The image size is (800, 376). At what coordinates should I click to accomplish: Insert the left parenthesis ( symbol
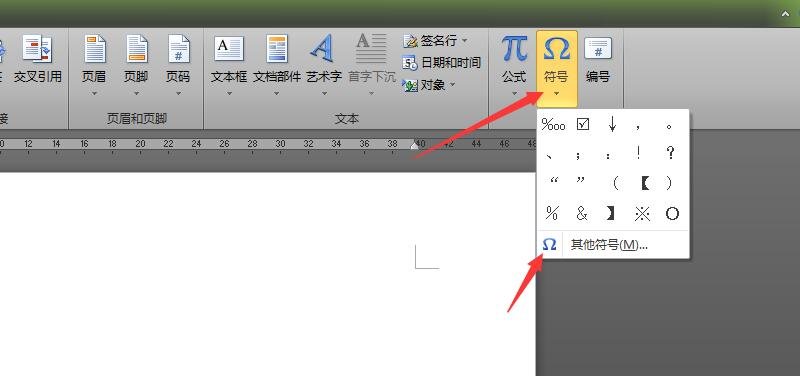616,183
